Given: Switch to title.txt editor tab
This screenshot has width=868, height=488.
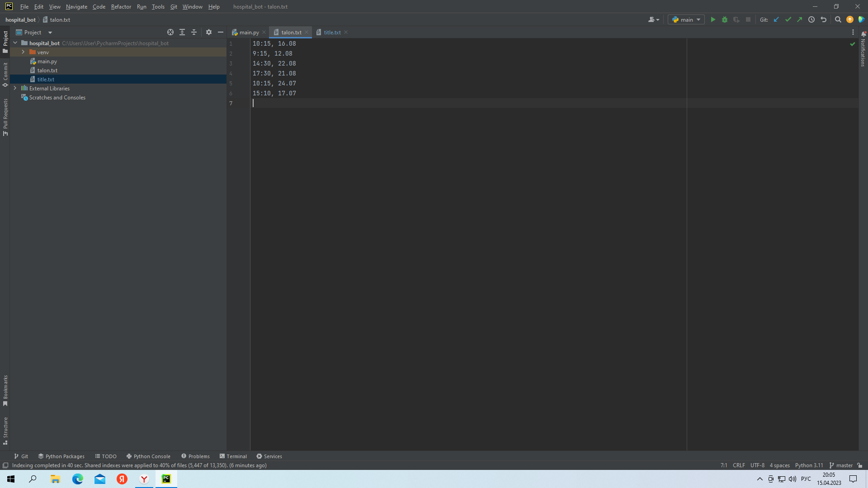Looking at the screenshot, I should click(x=332, y=32).
